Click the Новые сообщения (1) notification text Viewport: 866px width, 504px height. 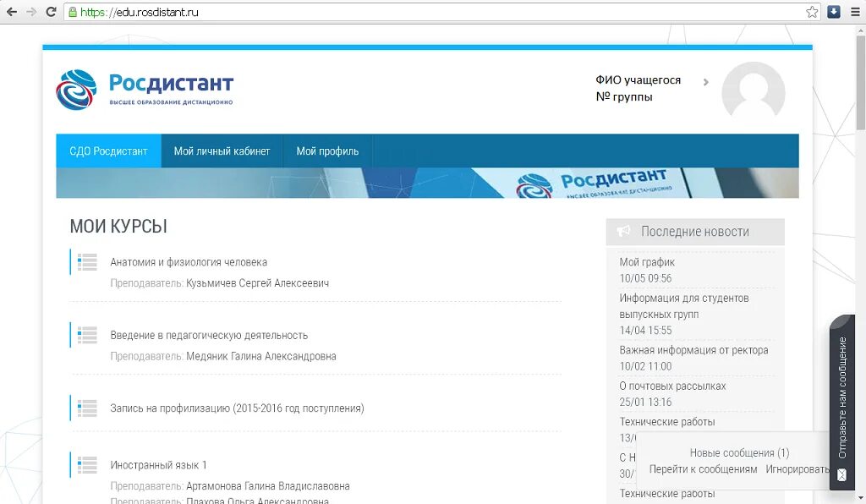[x=739, y=452]
